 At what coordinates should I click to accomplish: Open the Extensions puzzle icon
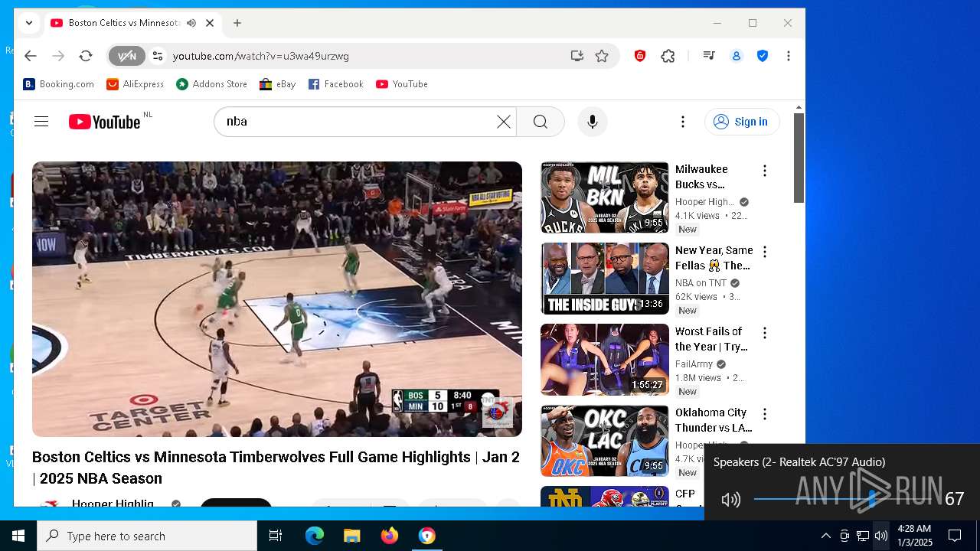(x=668, y=56)
